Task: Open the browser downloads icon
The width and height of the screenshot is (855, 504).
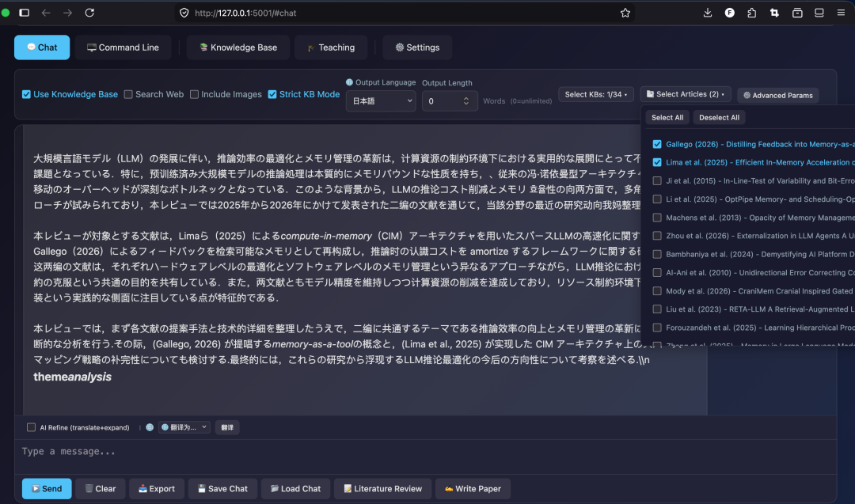Action: (707, 13)
